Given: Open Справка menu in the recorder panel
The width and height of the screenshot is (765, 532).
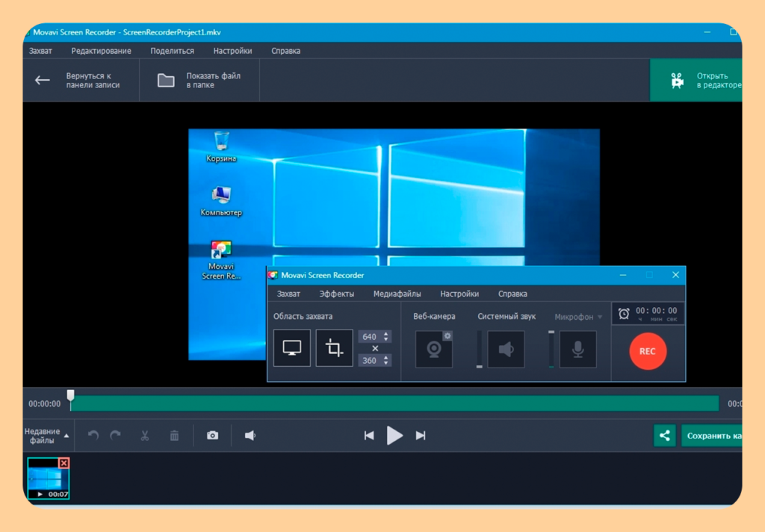Looking at the screenshot, I should (512, 294).
